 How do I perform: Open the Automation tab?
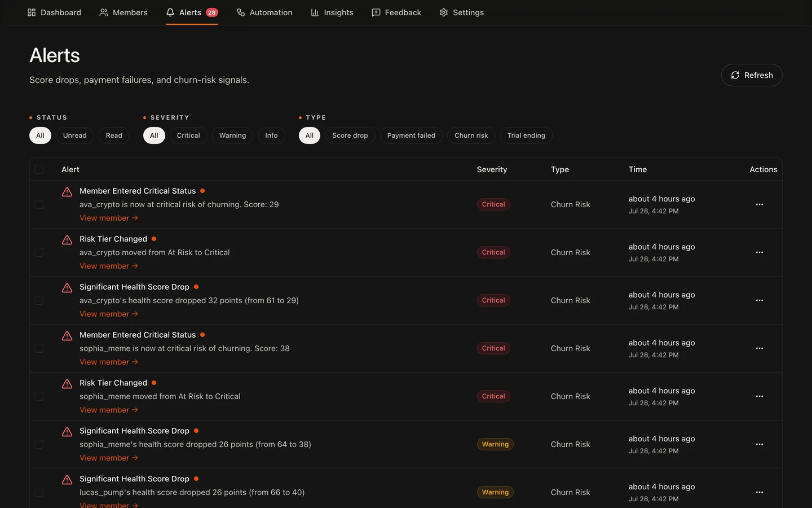coord(264,12)
